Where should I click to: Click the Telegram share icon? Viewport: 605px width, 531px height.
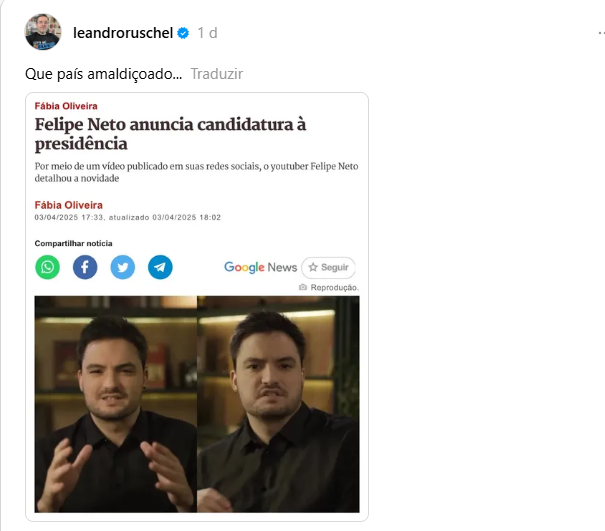click(160, 267)
